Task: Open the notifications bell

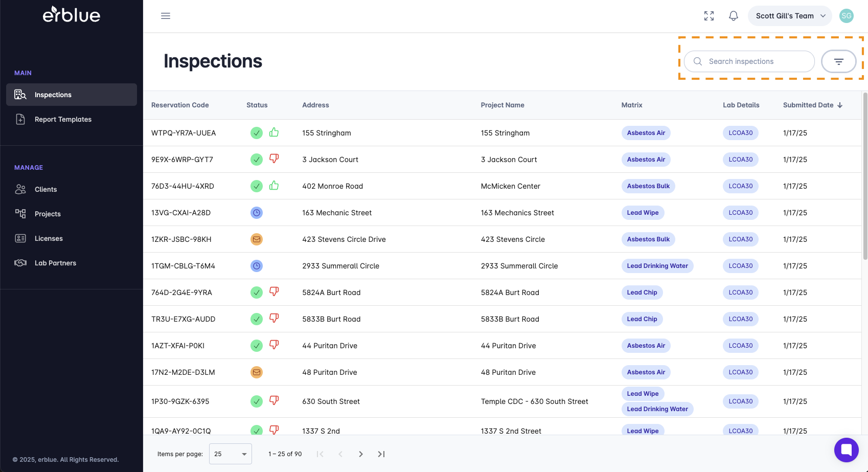Action: (734, 16)
